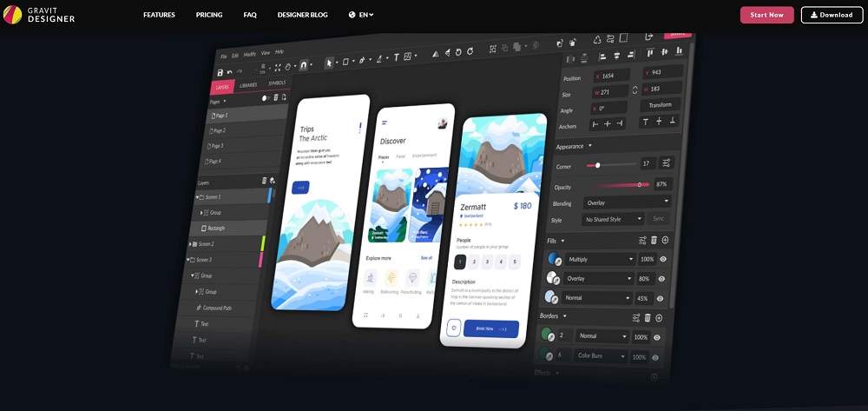Switch to the Libraries tab
Viewport: 868px width, 411px height.
[248, 85]
